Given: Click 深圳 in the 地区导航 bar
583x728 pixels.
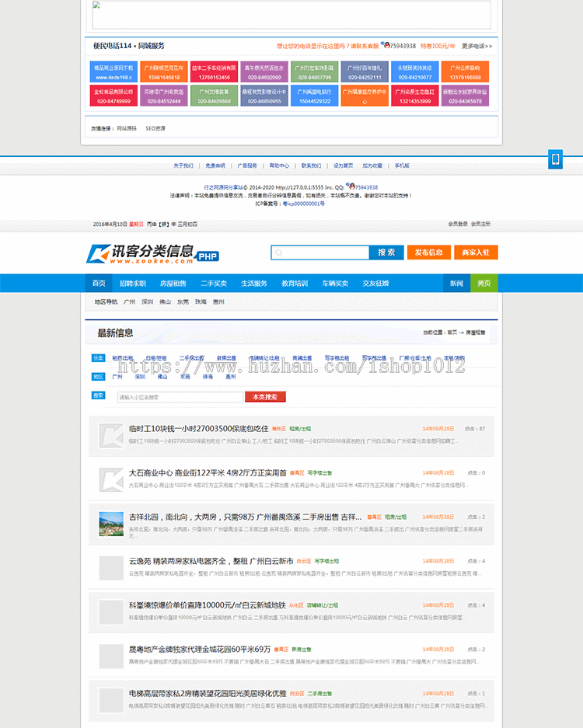Looking at the screenshot, I should pos(147,301).
